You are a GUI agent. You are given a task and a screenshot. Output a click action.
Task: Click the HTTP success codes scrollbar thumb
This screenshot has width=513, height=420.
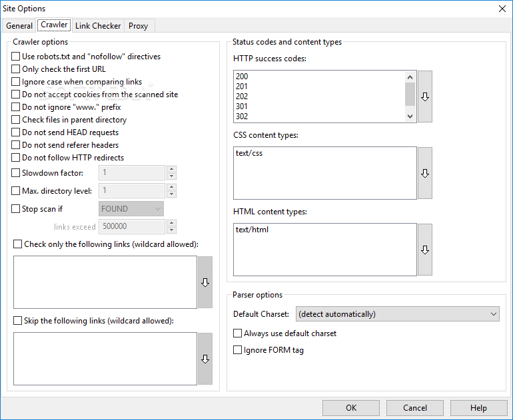[x=410, y=94]
